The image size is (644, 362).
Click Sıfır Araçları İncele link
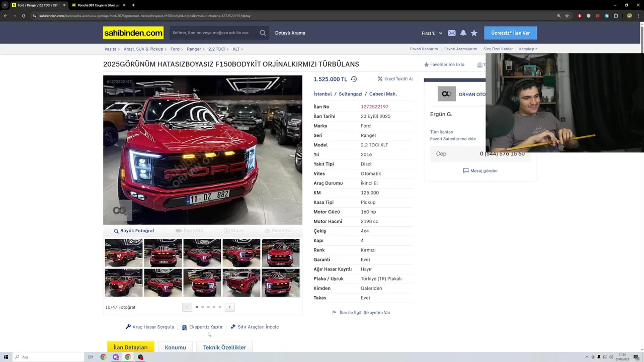point(255,327)
